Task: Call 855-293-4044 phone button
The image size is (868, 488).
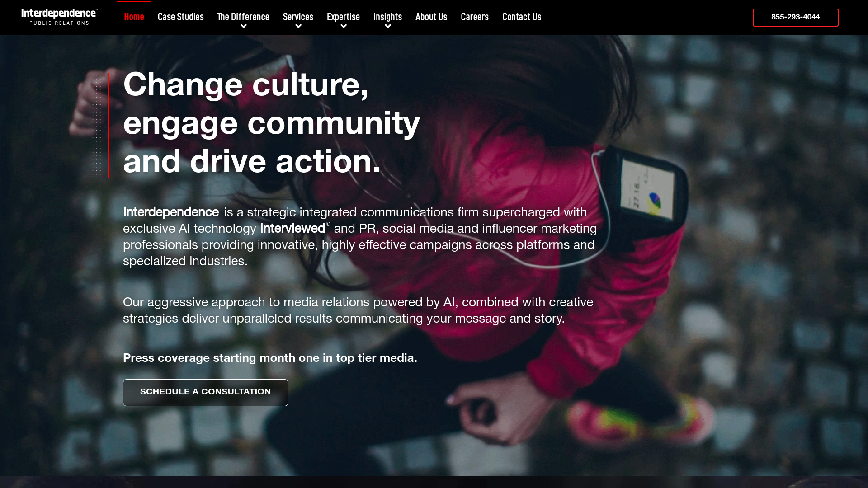Action: 795,17
